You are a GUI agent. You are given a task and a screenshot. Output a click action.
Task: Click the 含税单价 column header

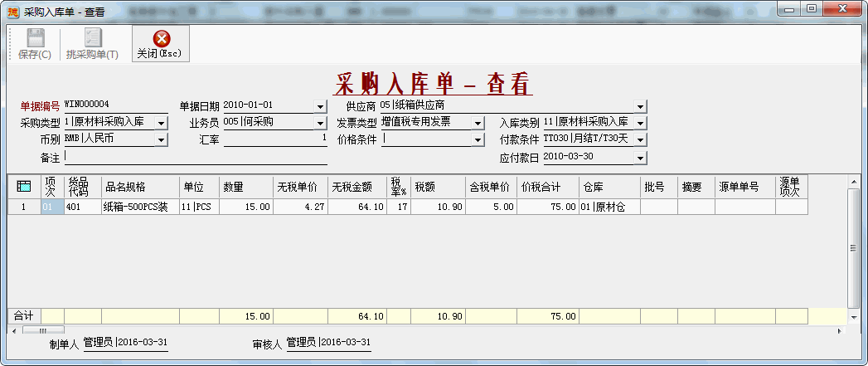492,187
